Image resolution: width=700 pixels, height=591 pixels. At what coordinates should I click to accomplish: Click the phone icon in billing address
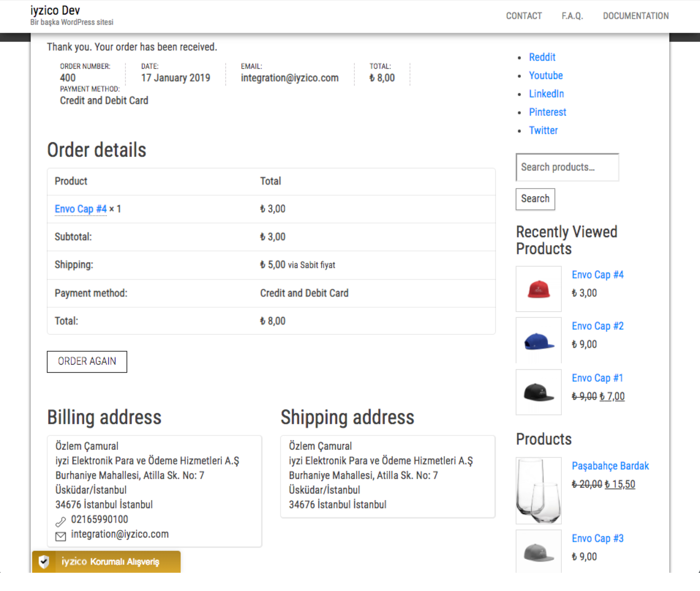(61, 522)
